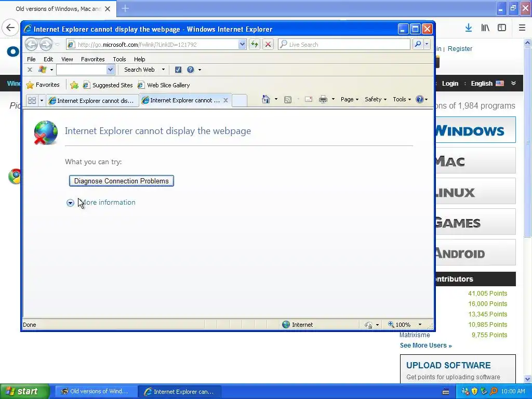Click the security shield tray icon
Screen dimensions: 532x399
click(475, 391)
